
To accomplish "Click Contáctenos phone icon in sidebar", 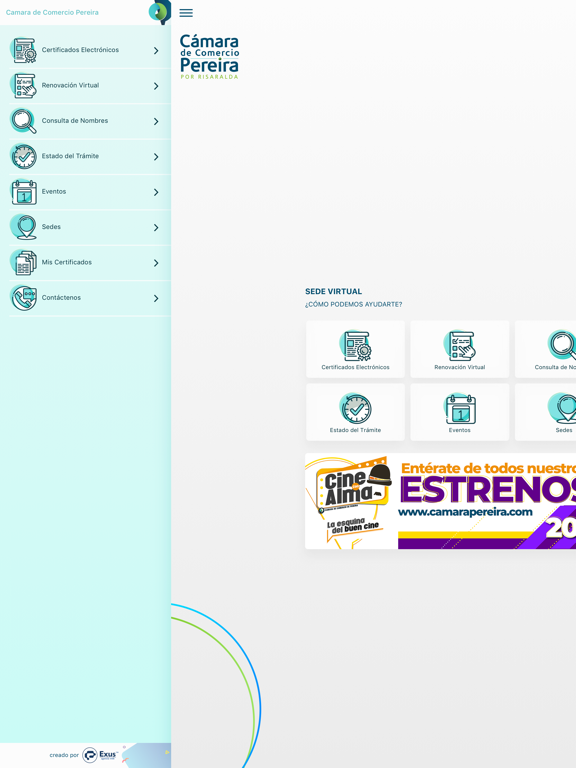I will [24, 298].
